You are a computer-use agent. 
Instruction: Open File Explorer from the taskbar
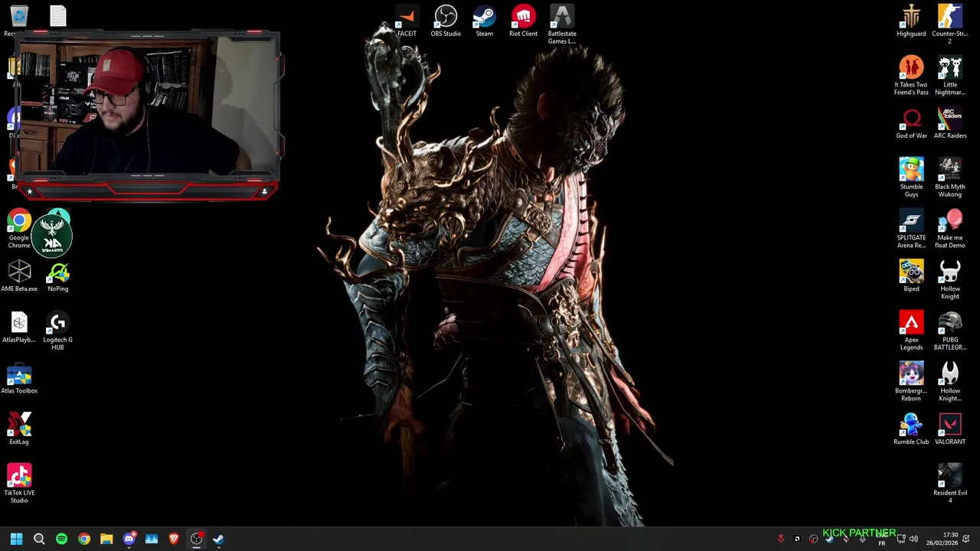pos(106,539)
